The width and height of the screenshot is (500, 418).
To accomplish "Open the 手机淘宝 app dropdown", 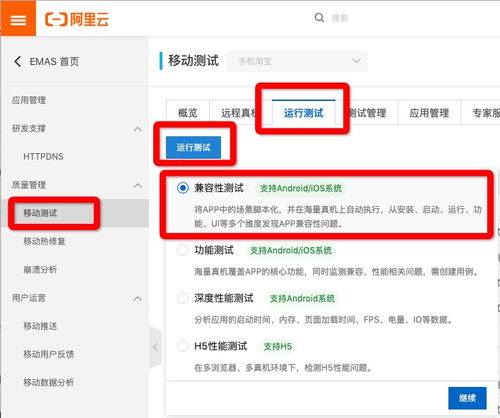I will (297, 61).
